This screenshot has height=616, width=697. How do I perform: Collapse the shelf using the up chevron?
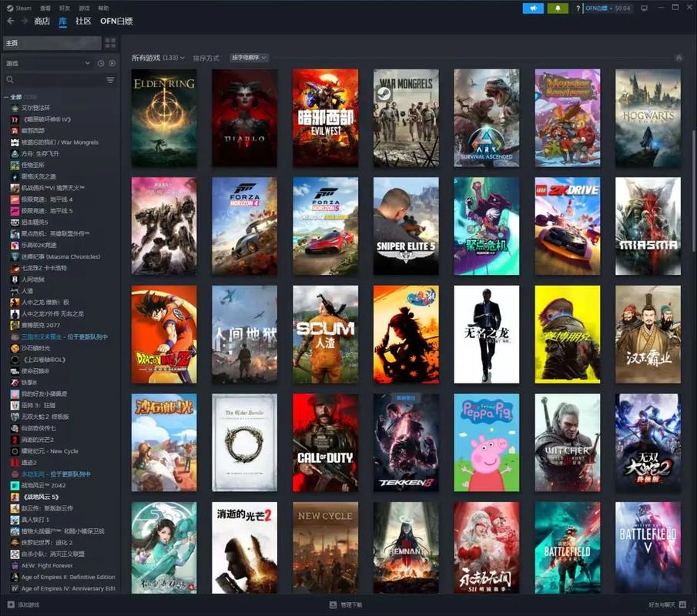pos(679,58)
